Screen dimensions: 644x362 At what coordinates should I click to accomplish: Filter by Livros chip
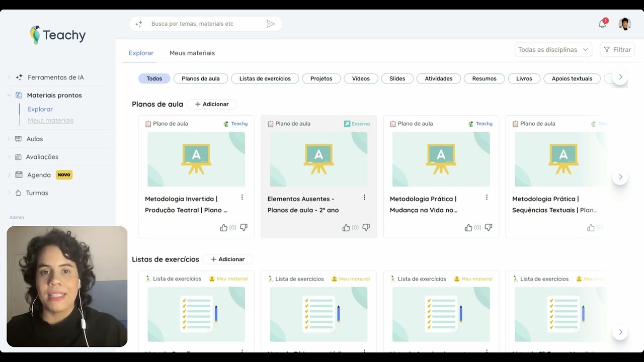[524, 78]
